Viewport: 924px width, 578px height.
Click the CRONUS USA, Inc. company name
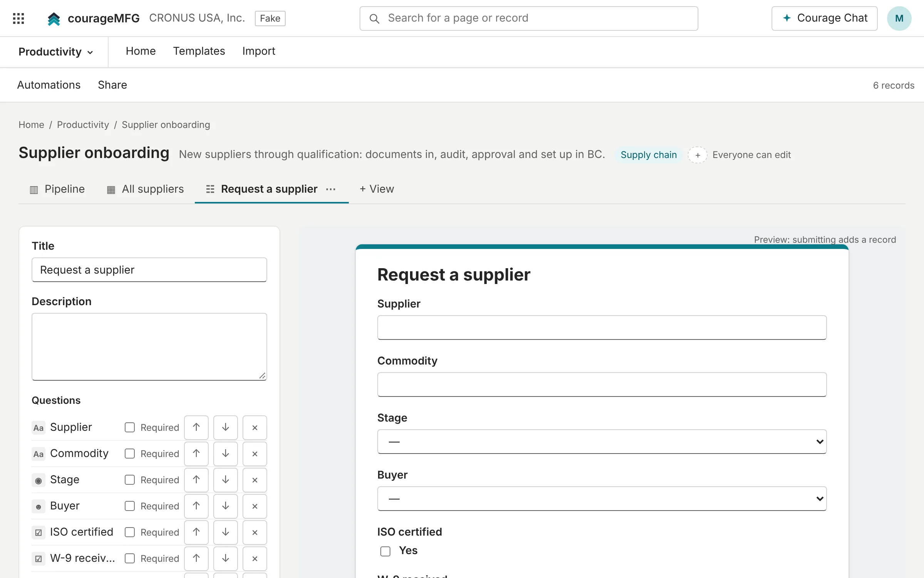click(197, 18)
